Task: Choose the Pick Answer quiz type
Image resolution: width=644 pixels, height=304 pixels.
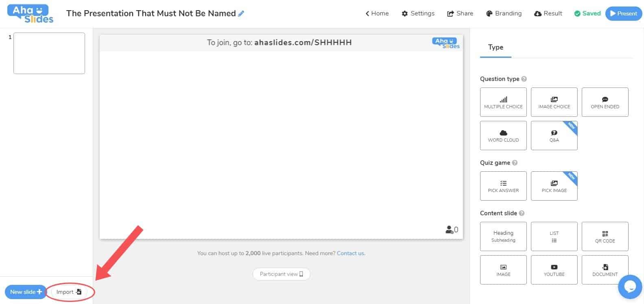Action: point(503,186)
